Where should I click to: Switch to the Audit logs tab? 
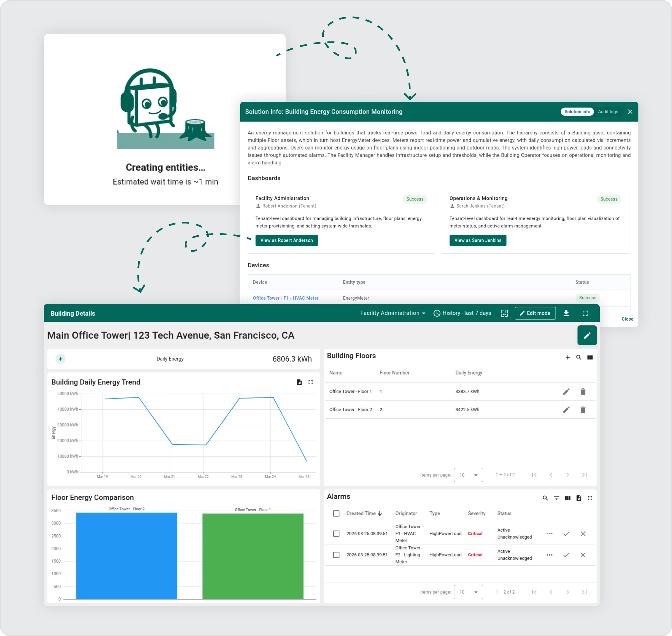608,111
